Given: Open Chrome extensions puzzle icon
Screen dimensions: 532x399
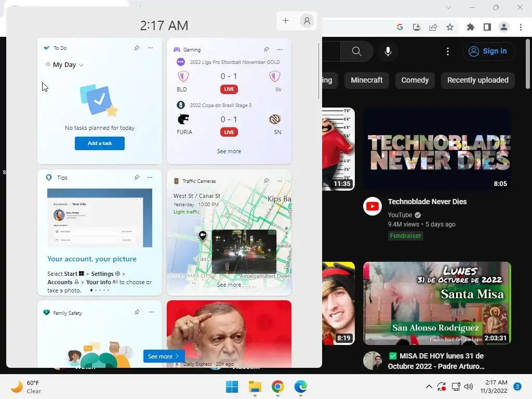Looking at the screenshot, I should click(471, 27).
